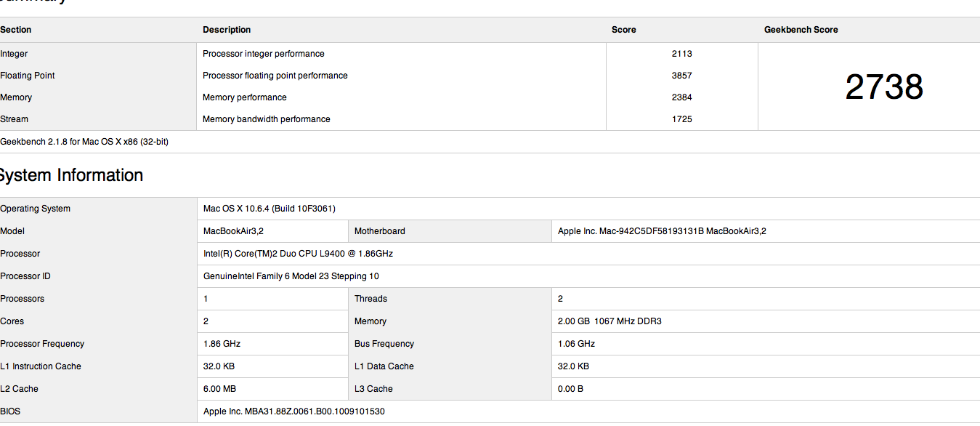980x426 pixels.
Task: Select the 1.86 GHz processor frequency value
Action: click(x=222, y=344)
